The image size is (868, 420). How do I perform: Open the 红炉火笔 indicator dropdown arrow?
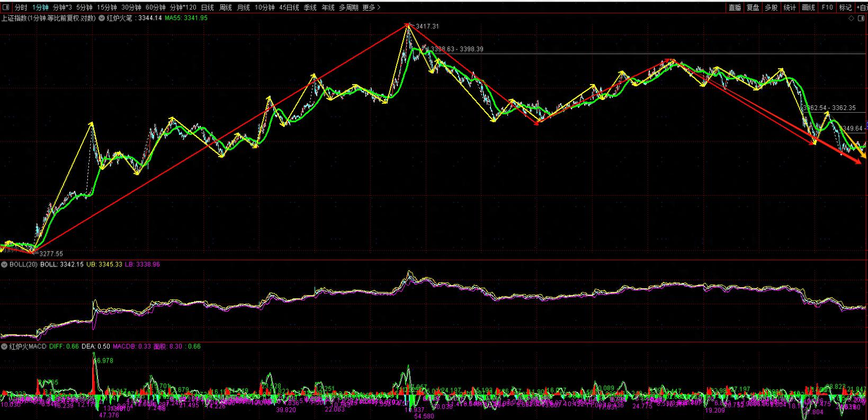click(x=102, y=18)
